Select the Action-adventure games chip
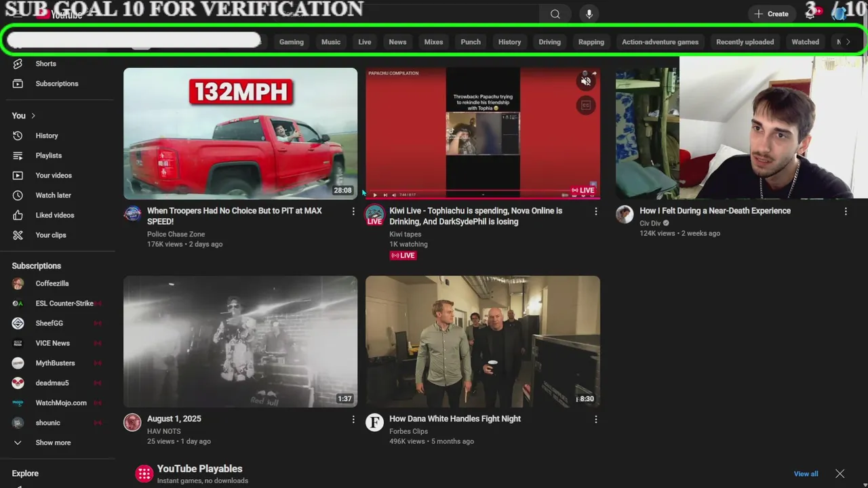The width and height of the screenshot is (868, 488). [x=660, y=42]
